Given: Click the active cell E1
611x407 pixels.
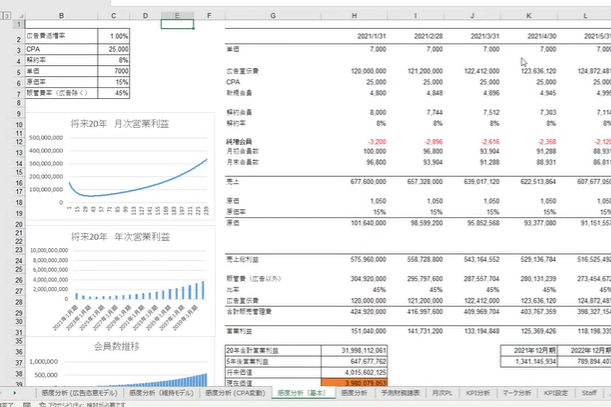Looking at the screenshot, I should click(177, 24).
